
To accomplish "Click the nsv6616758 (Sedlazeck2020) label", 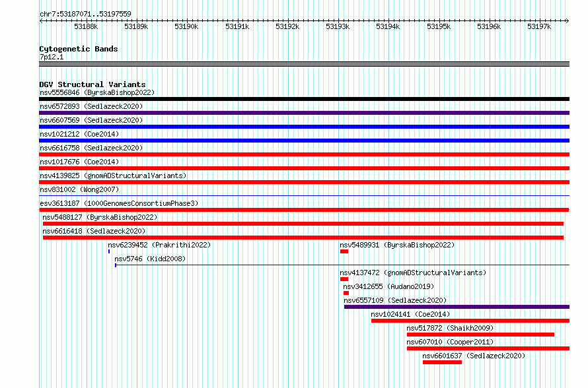I will pyautogui.click(x=91, y=148).
